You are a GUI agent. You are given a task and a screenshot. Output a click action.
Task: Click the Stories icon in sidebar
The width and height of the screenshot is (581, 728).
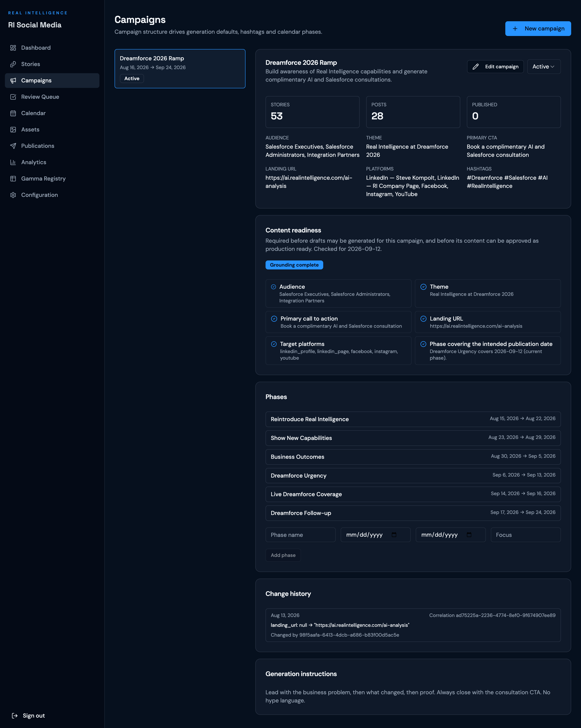(x=13, y=64)
